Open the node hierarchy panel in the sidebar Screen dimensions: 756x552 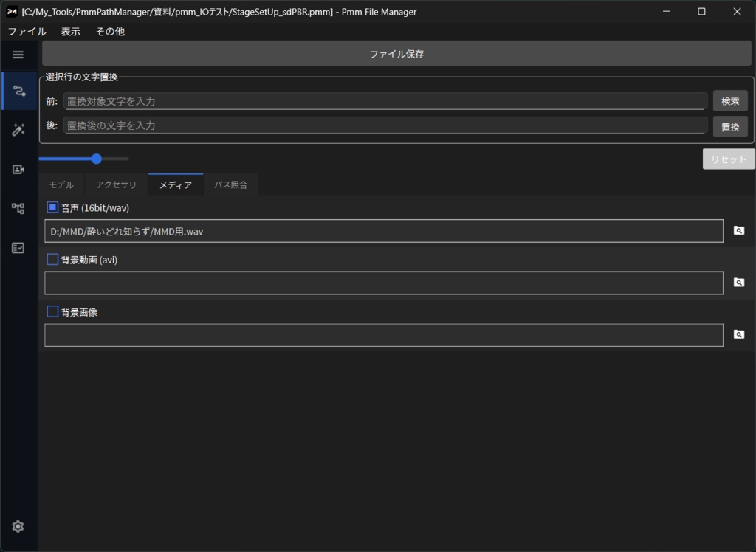click(x=18, y=208)
